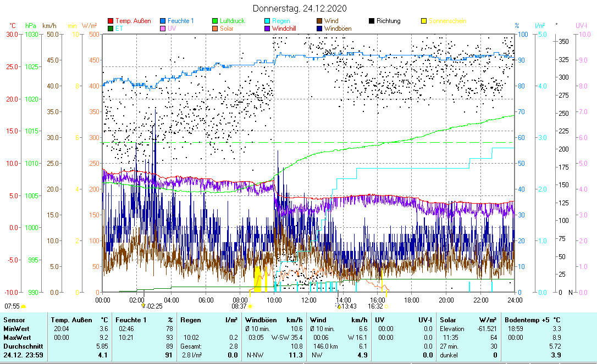Viewport: 597px width, 364px height.
Task: Click the orange Solar legend square
Action: (215, 29)
